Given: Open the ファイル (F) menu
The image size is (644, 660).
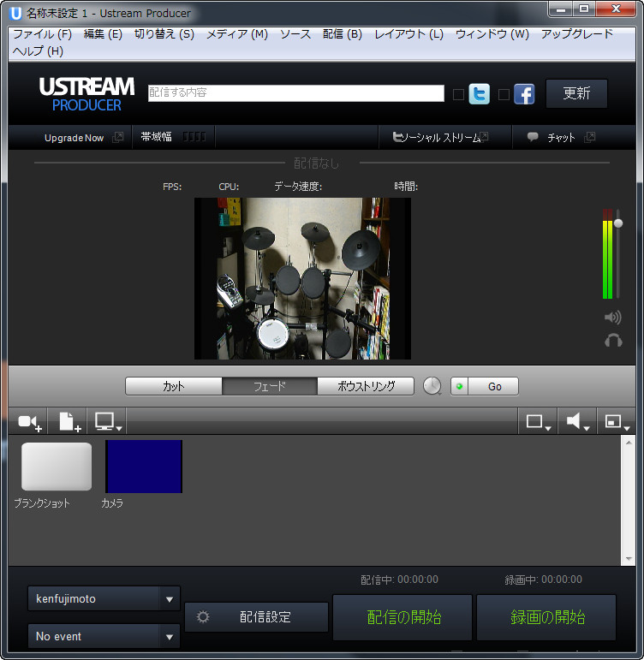Looking at the screenshot, I should (43, 34).
